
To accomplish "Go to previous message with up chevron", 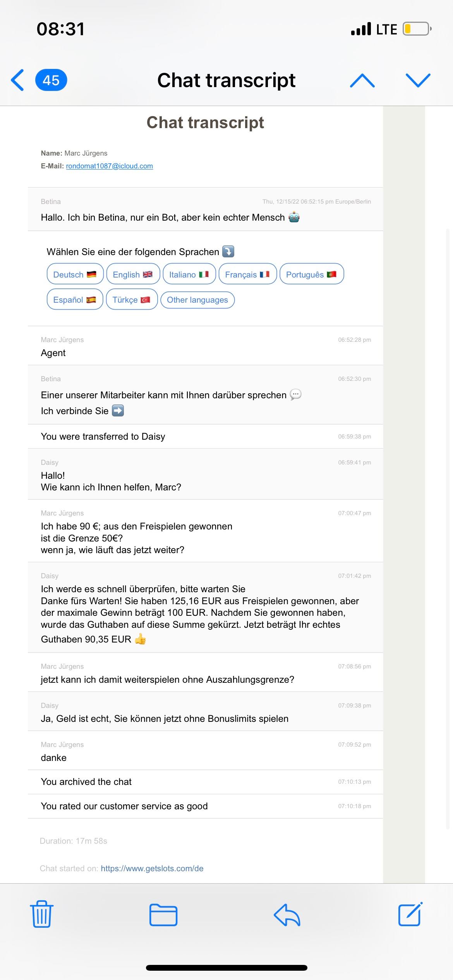I will pyautogui.click(x=362, y=80).
